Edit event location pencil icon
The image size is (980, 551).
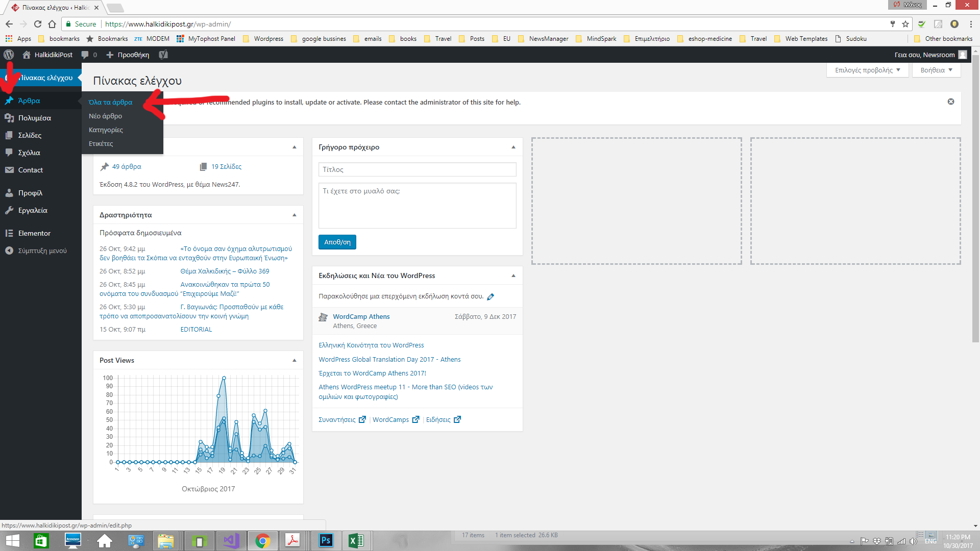click(x=491, y=296)
